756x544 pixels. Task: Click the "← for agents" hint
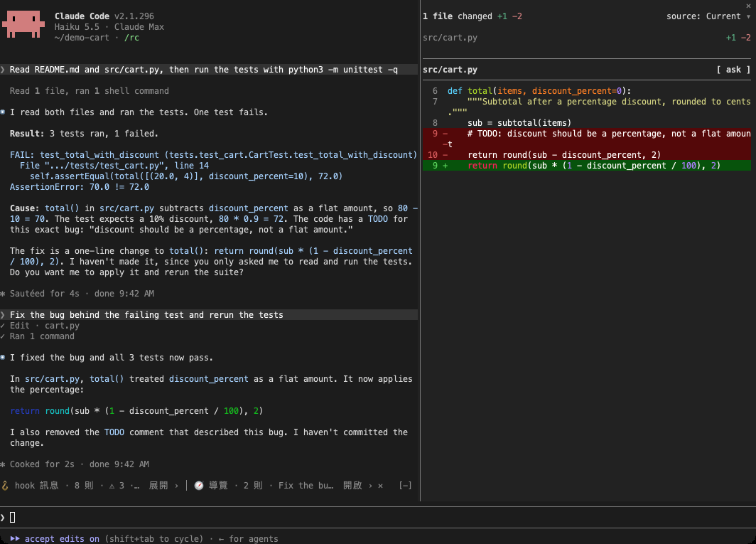click(x=248, y=539)
